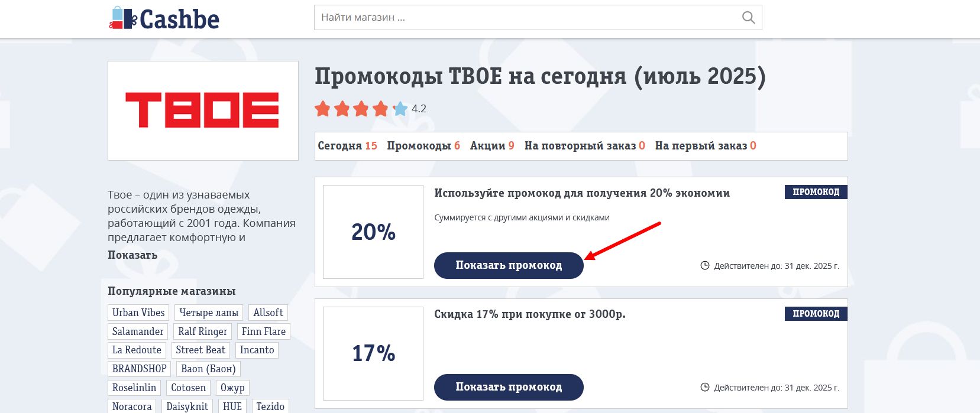Click 'Суммируется с другими акциями и скидками' text
Image resolution: width=980 pixels, height=413 pixels.
(x=522, y=217)
